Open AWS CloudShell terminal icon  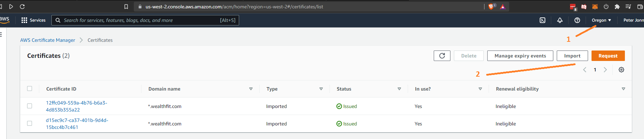pos(543,20)
